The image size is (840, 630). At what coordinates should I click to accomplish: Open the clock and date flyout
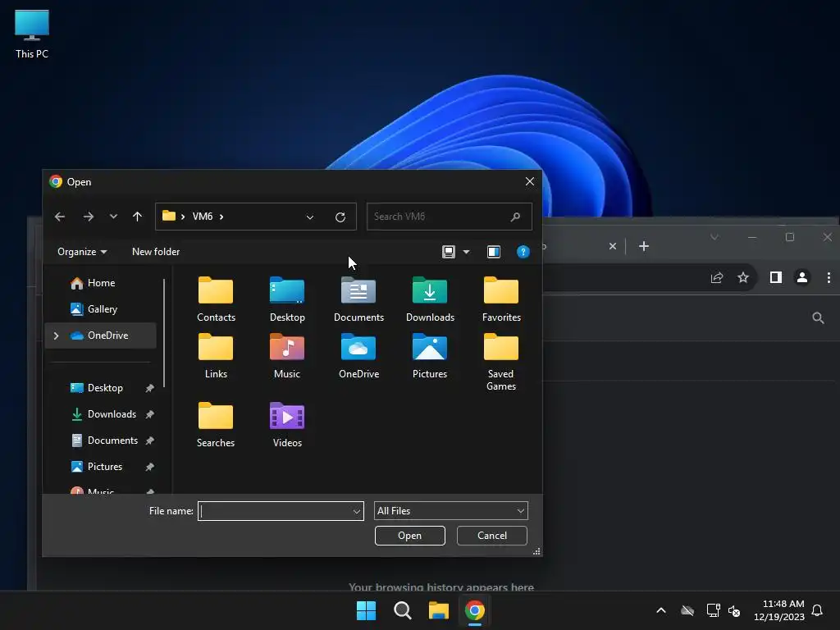tap(779, 610)
